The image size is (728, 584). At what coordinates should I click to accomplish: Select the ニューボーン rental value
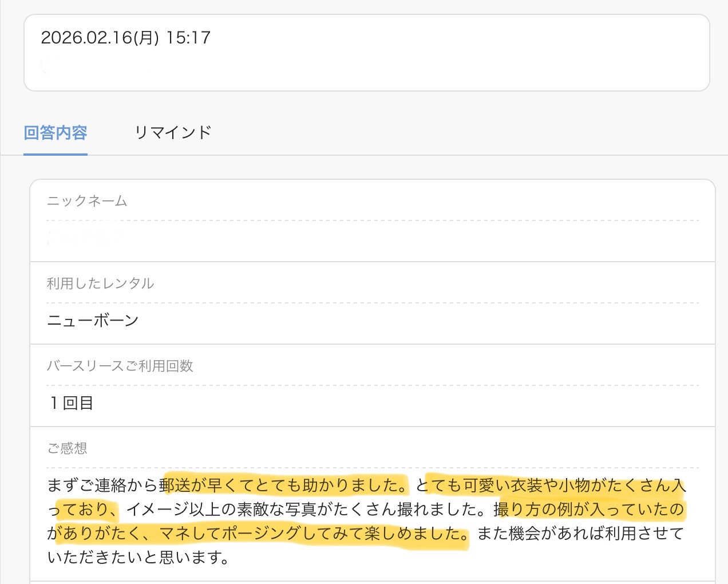(93, 321)
